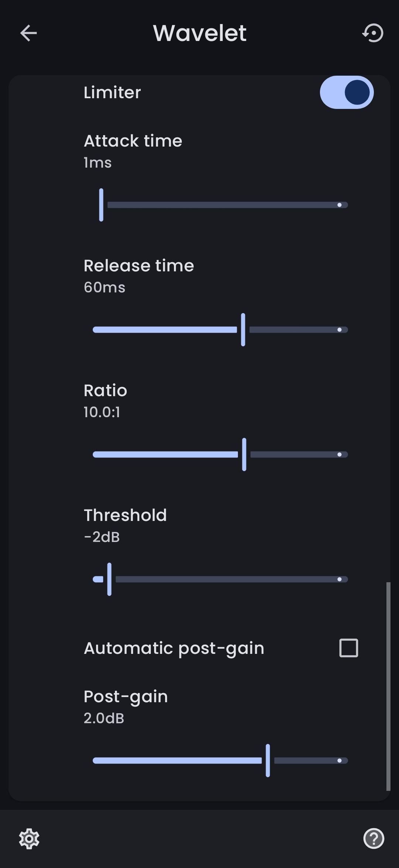Turn off the Limiter switch
The width and height of the screenshot is (399, 868).
pyautogui.click(x=347, y=92)
